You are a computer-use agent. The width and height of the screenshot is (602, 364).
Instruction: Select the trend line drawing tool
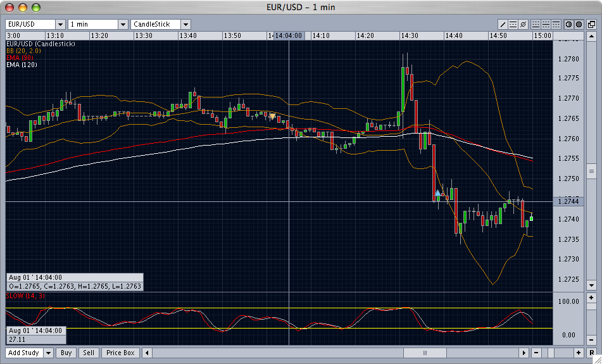pos(503,25)
